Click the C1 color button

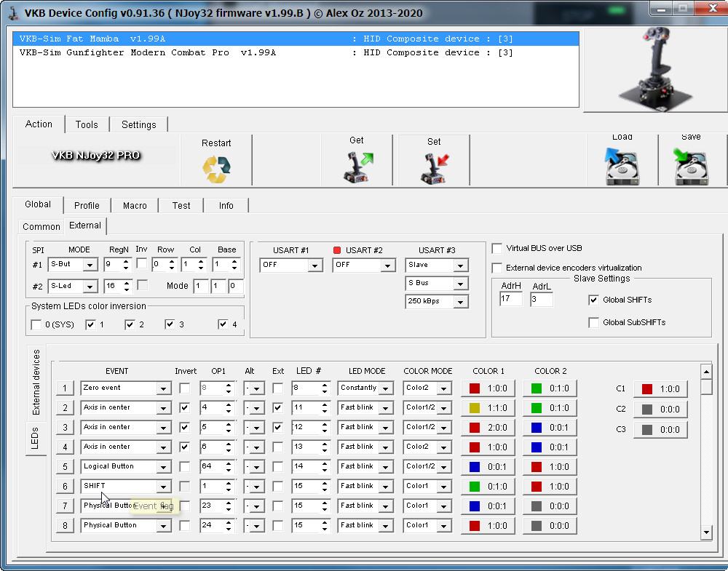pyautogui.click(x=660, y=389)
